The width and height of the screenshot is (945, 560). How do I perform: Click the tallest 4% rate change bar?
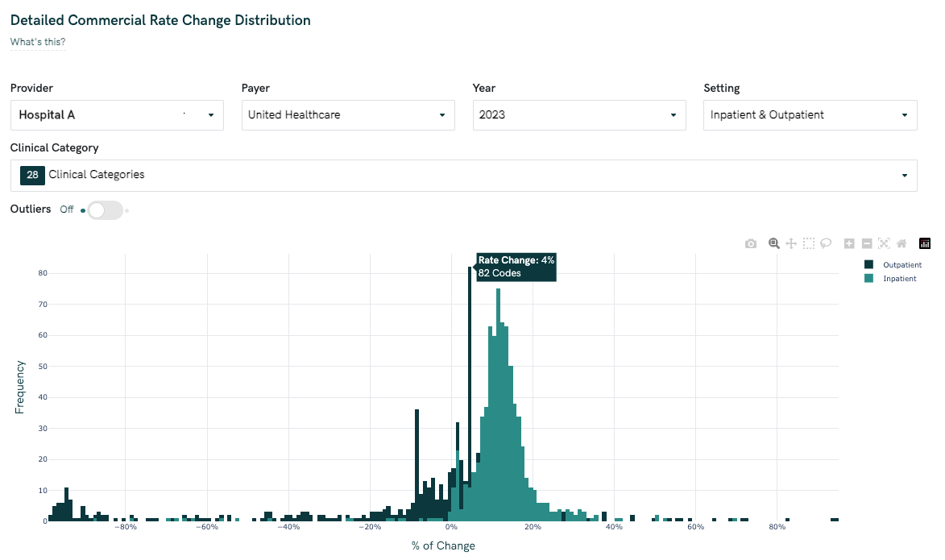click(470, 387)
